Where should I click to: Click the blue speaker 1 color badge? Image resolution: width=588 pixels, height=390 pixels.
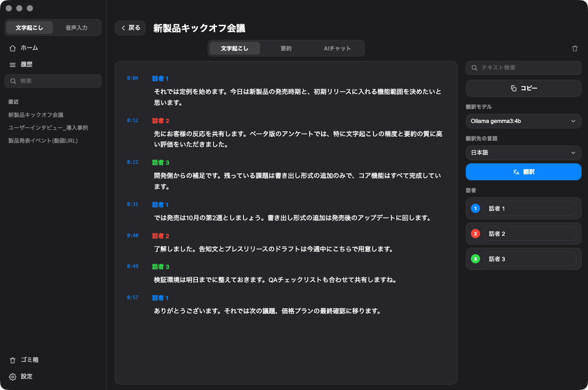475,208
